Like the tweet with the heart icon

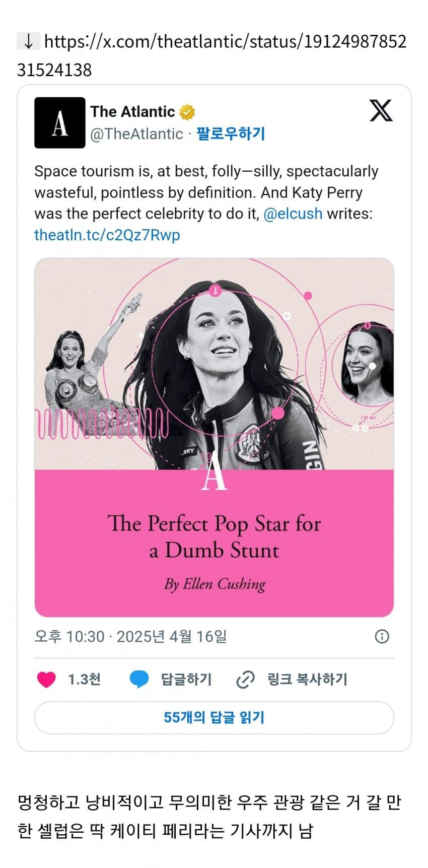coord(46,680)
